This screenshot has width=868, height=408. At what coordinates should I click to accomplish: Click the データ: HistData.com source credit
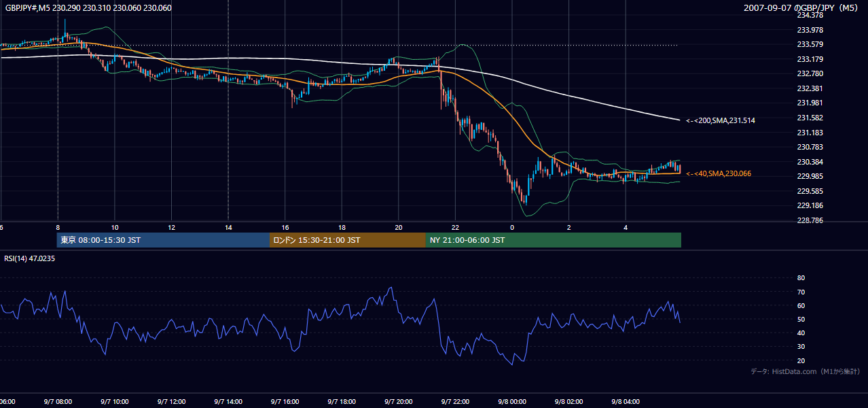pos(805,371)
